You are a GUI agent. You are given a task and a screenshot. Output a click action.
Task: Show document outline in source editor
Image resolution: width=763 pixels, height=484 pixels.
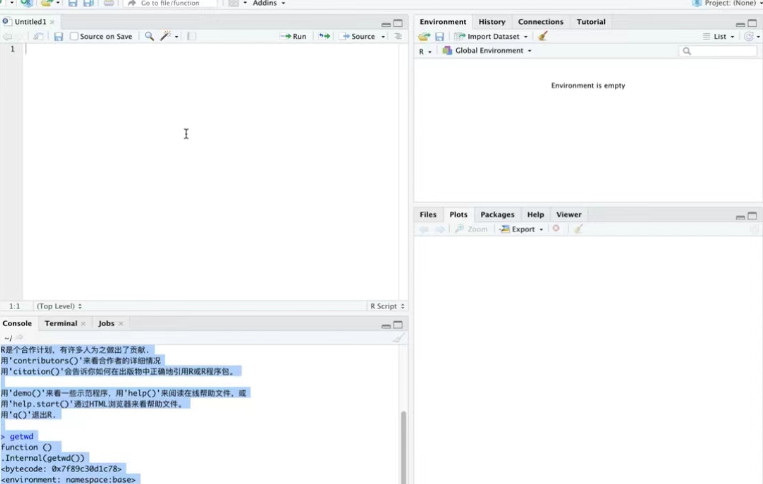pos(398,36)
